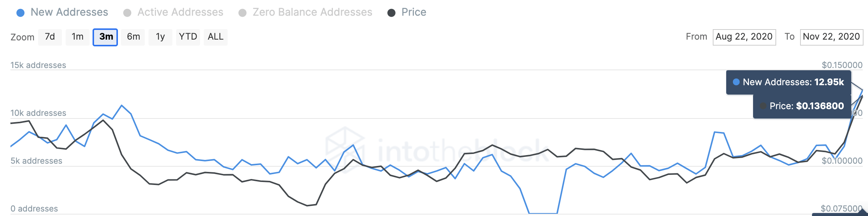Image resolution: width=868 pixels, height=216 pixels.
Task: Select the 3m zoom range
Action: [105, 37]
